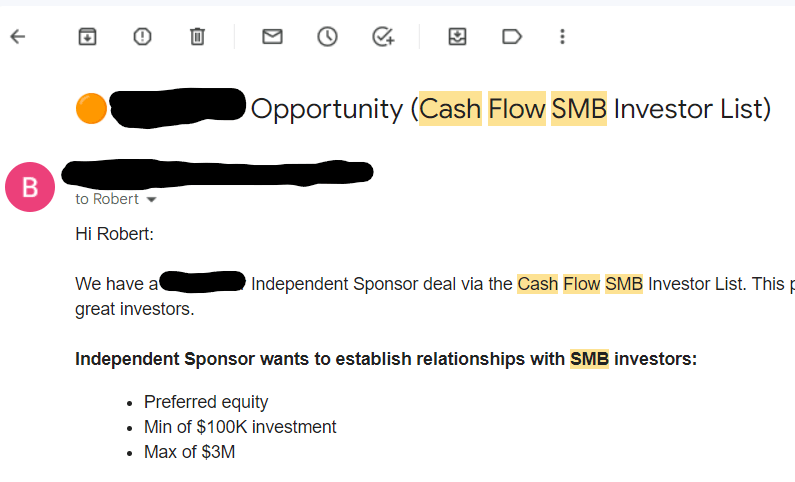Viewport: 795px width, 482px height.
Task: Click the pink B sender avatar
Action: pos(30,187)
